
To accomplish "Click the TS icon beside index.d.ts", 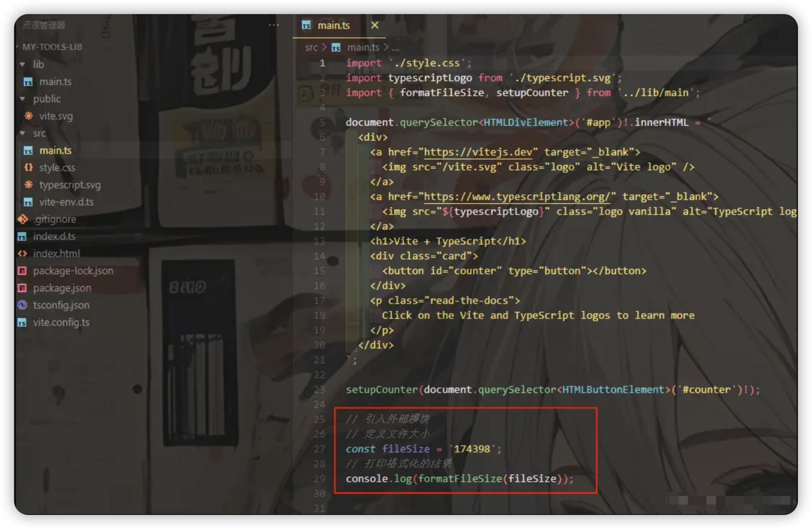I will (22, 237).
